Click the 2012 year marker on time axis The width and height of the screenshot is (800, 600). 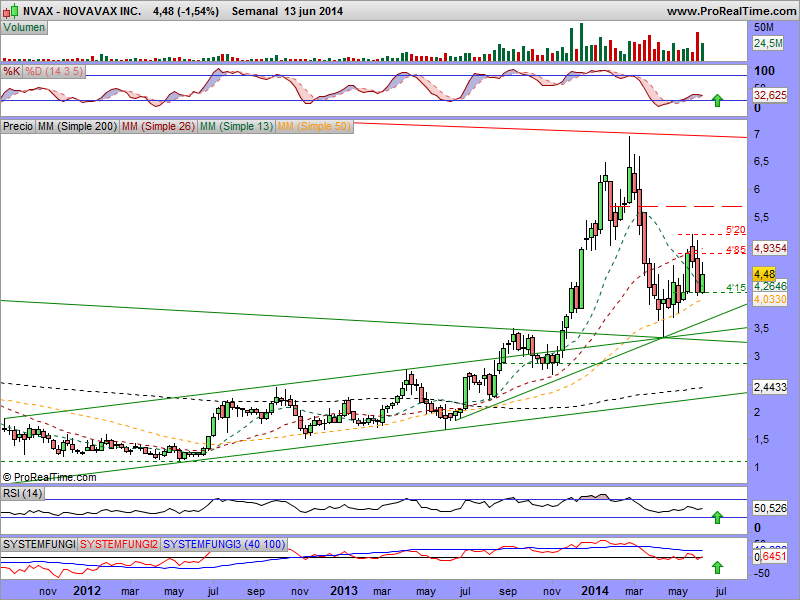87,591
